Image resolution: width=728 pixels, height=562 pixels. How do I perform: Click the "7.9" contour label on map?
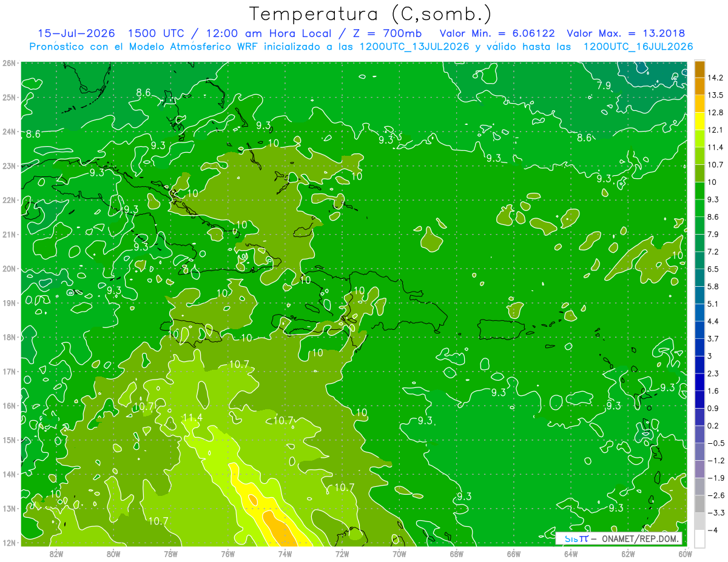[604, 85]
